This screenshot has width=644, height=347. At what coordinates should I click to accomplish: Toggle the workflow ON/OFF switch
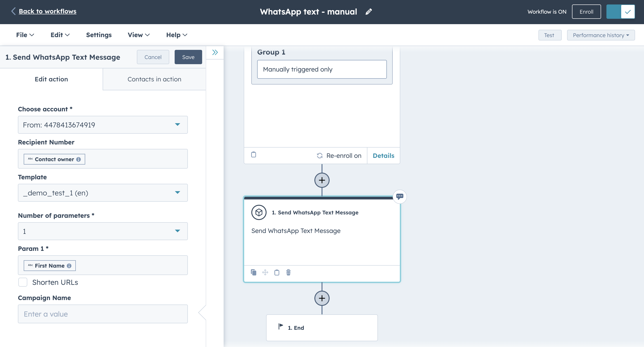621,12
